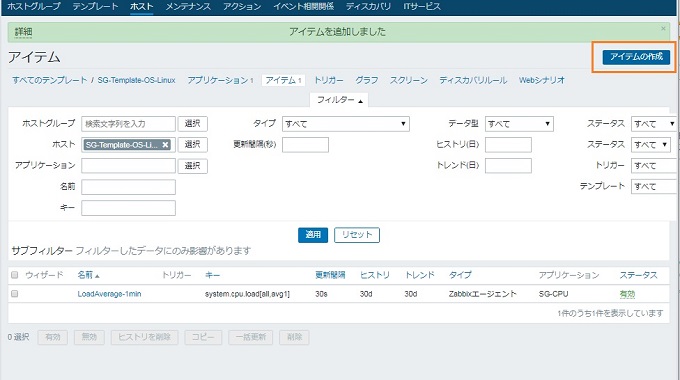This screenshot has width=680, height=380.
Task: Open すべてのテンプレート breadcrumb link
Action: (x=49, y=80)
